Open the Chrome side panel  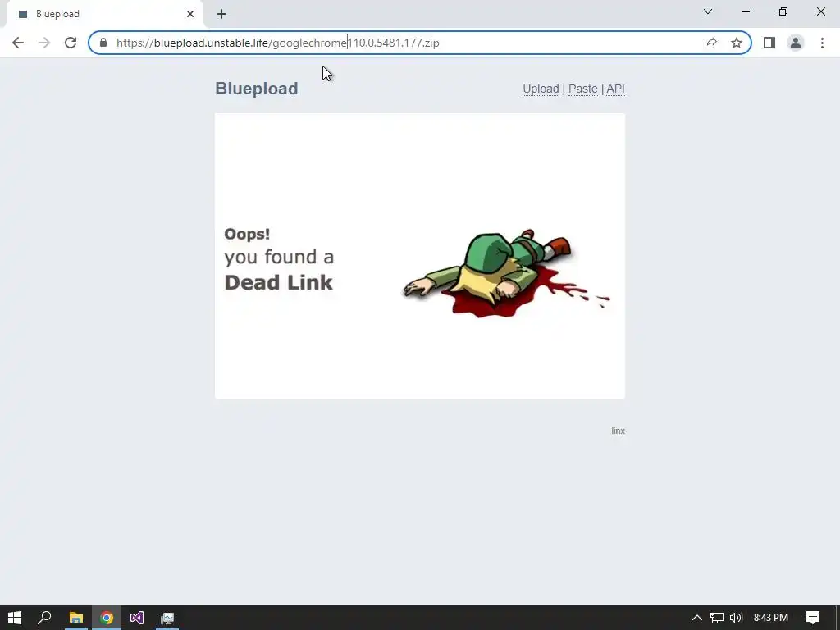click(769, 43)
